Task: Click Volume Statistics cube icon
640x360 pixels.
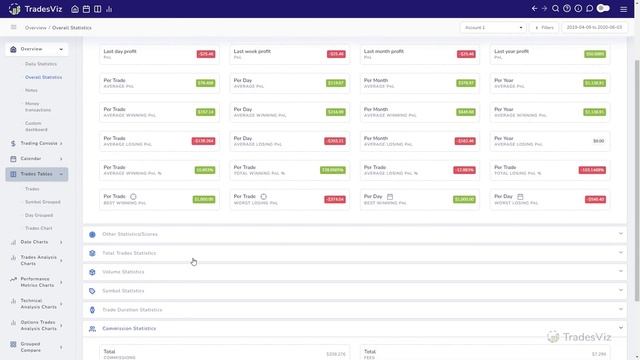Action: (x=92, y=272)
